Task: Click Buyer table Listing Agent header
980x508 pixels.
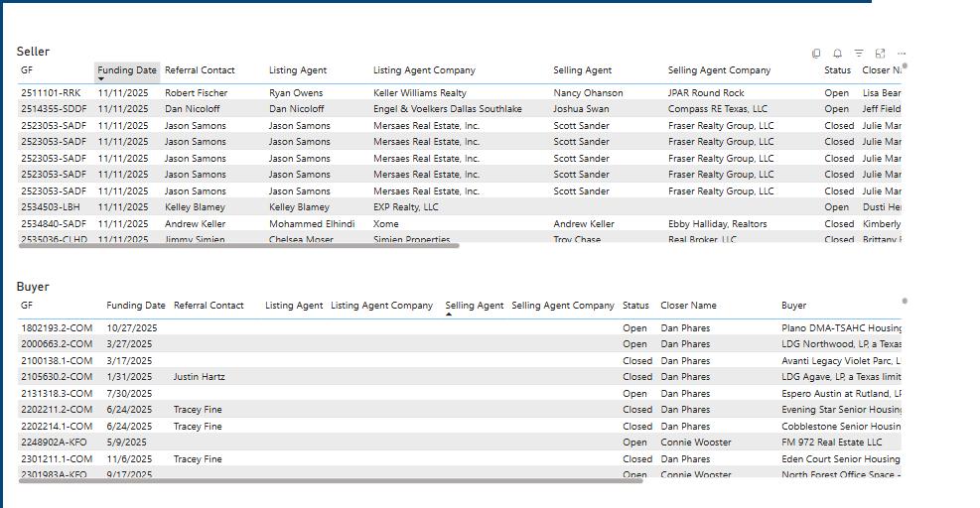Action: [294, 305]
